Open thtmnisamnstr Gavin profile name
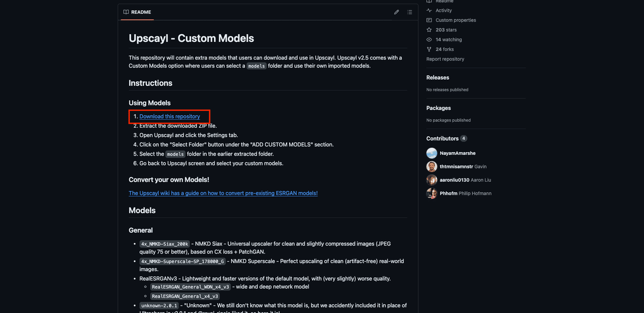Viewport: 644px width, 313px height. click(x=463, y=167)
